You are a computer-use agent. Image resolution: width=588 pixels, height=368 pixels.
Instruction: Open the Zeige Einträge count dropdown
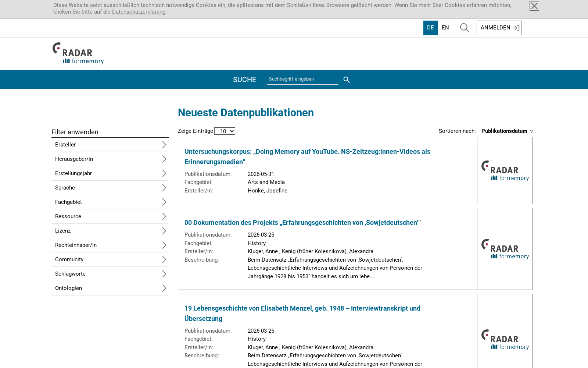tap(225, 131)
